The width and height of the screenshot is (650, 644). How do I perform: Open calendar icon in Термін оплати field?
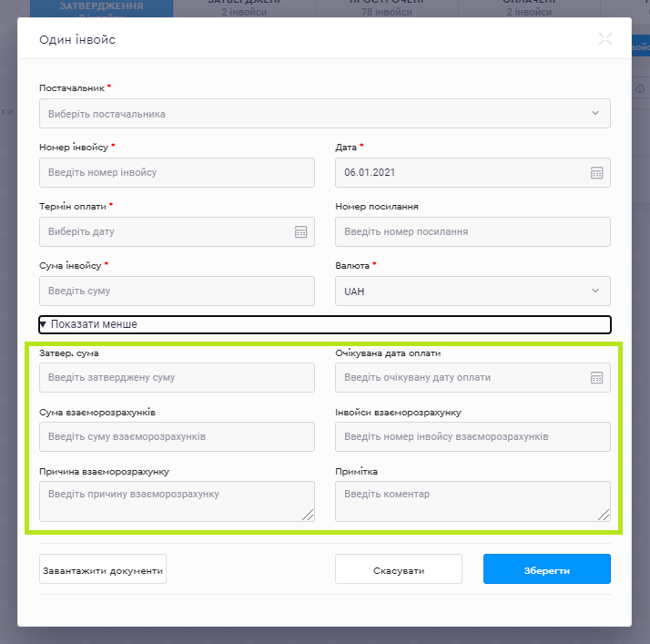(x=301, y=232)
